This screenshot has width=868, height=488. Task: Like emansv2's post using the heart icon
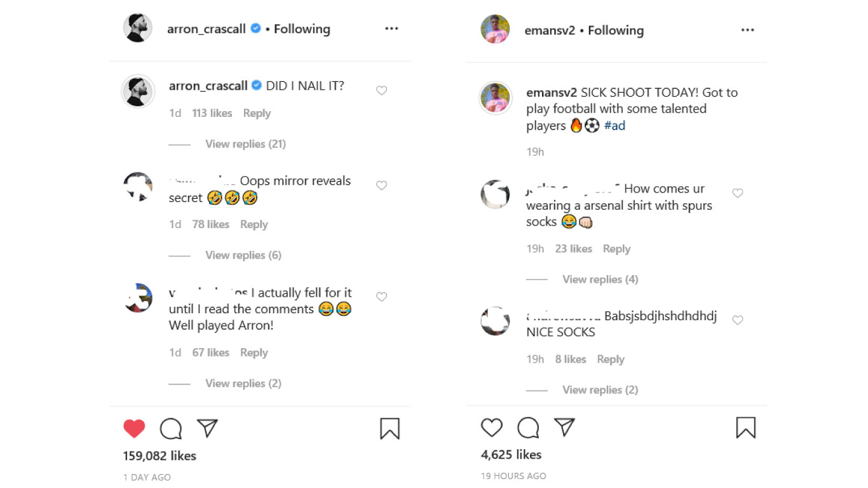point(491,428)
